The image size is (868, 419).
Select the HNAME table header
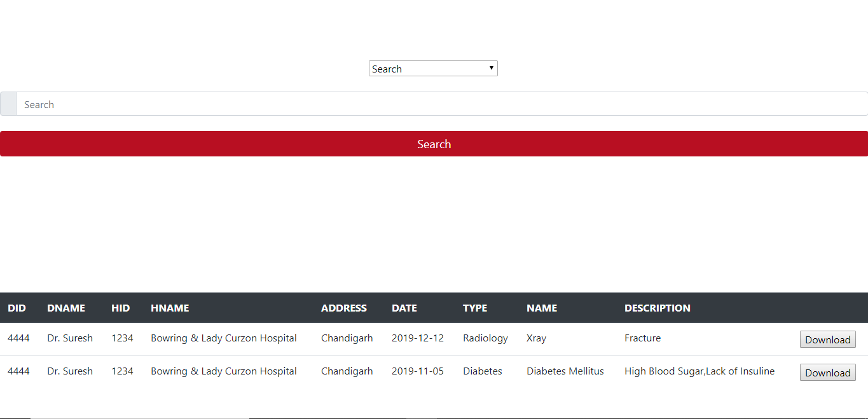(169, 308)
